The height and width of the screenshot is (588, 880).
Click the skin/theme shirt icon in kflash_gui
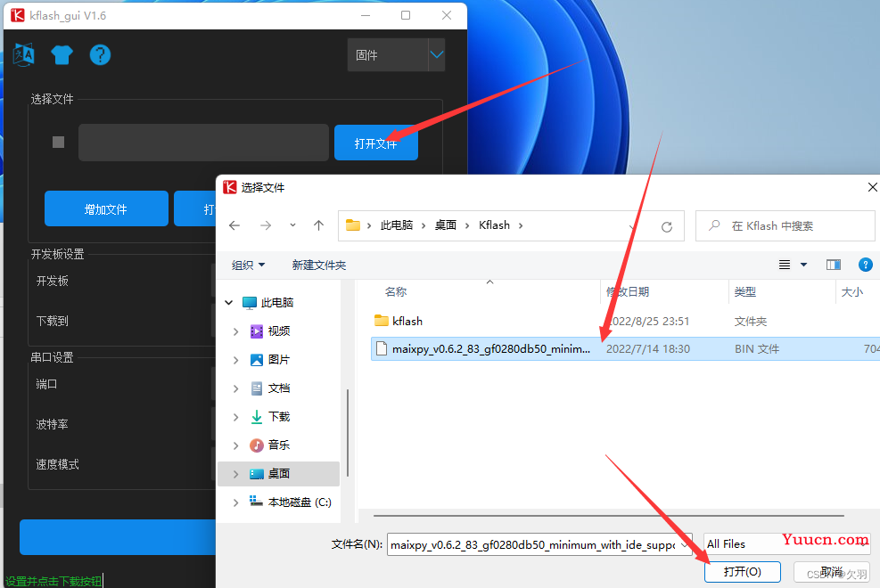click(x=62, y=55)
